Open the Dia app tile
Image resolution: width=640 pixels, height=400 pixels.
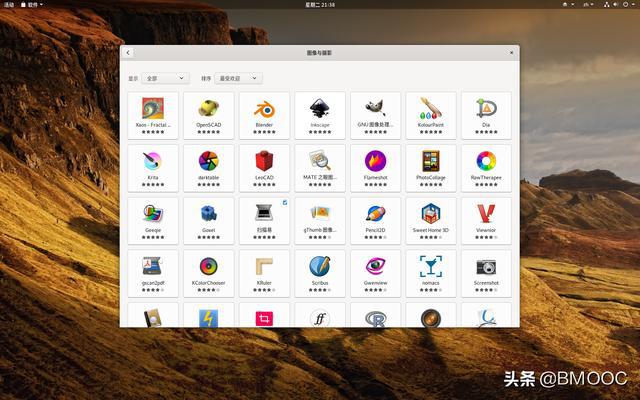pyautogui.click(x=486, y=116)
